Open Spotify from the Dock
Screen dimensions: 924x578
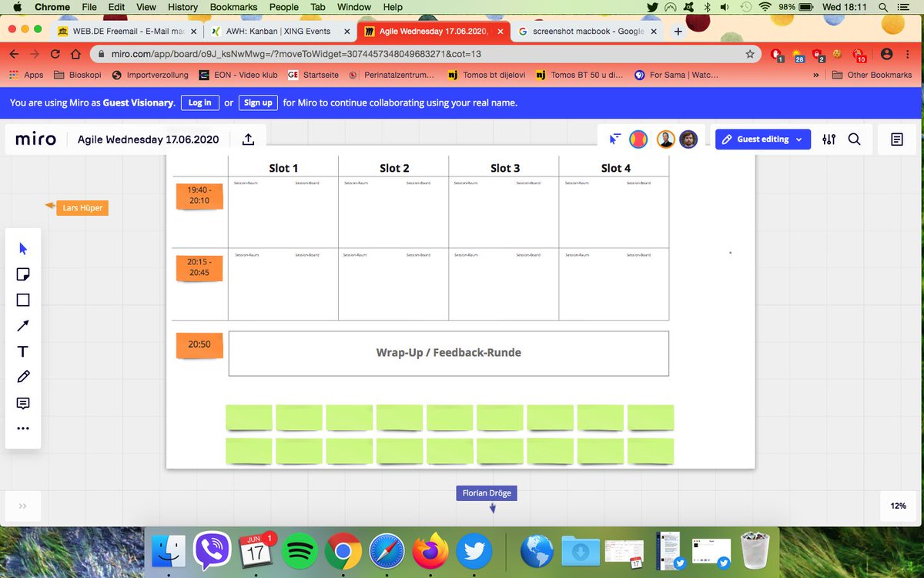coord(301,551)
